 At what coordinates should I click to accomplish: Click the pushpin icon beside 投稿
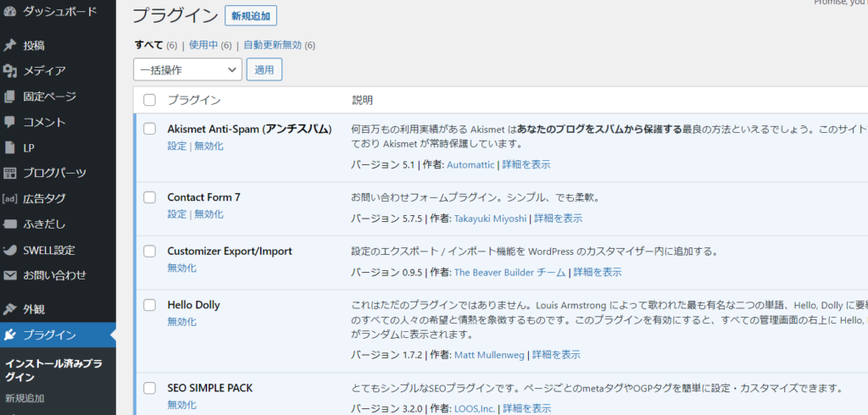point(9,46)
